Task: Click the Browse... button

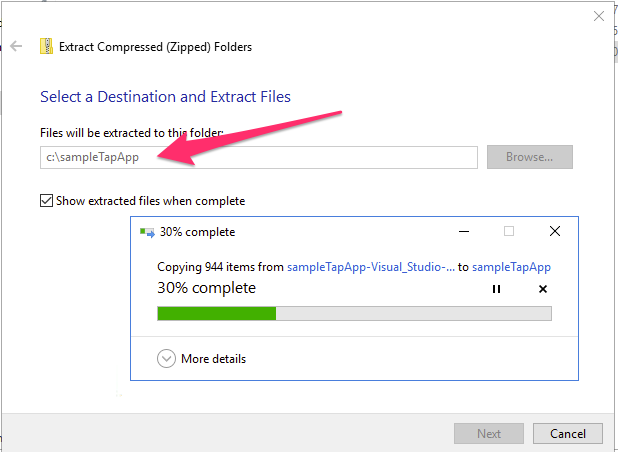Action: click(530, 157)
